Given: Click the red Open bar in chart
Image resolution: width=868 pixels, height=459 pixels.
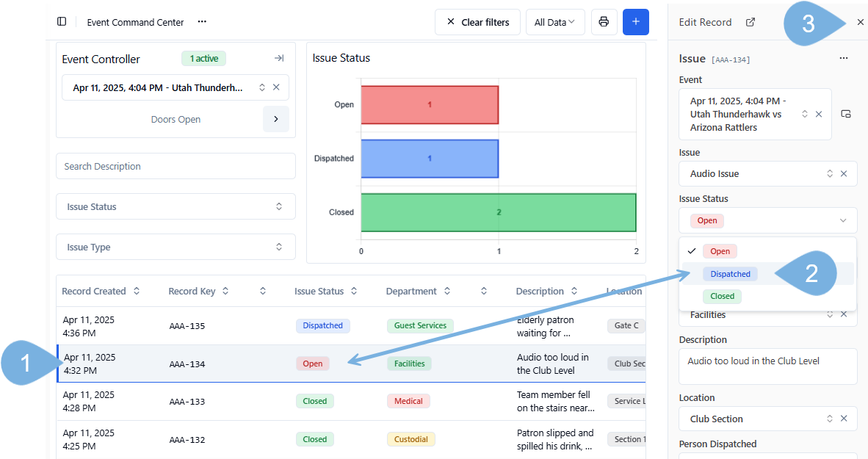Looking at the screenshot, I should tap(430, 104).
